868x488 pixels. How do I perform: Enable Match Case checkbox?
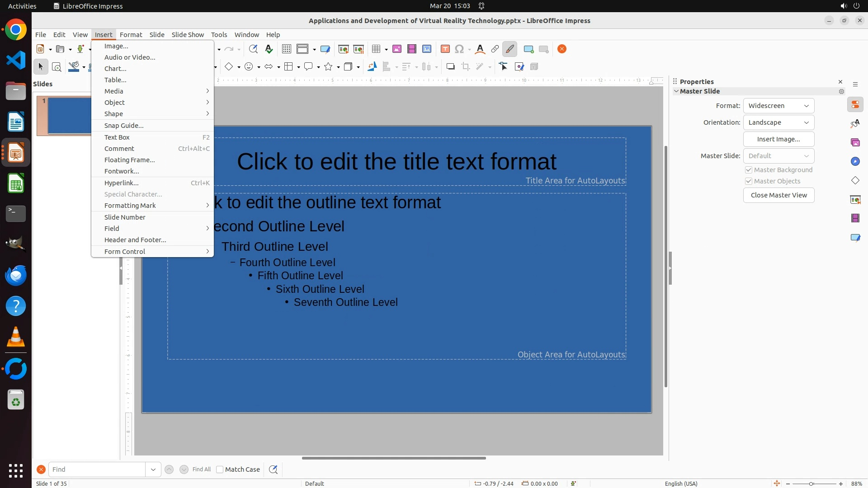[x=220, y=469]
